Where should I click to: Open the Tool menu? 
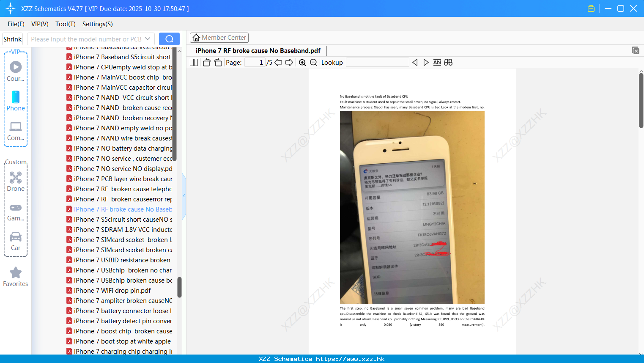[x=66, y=24]
